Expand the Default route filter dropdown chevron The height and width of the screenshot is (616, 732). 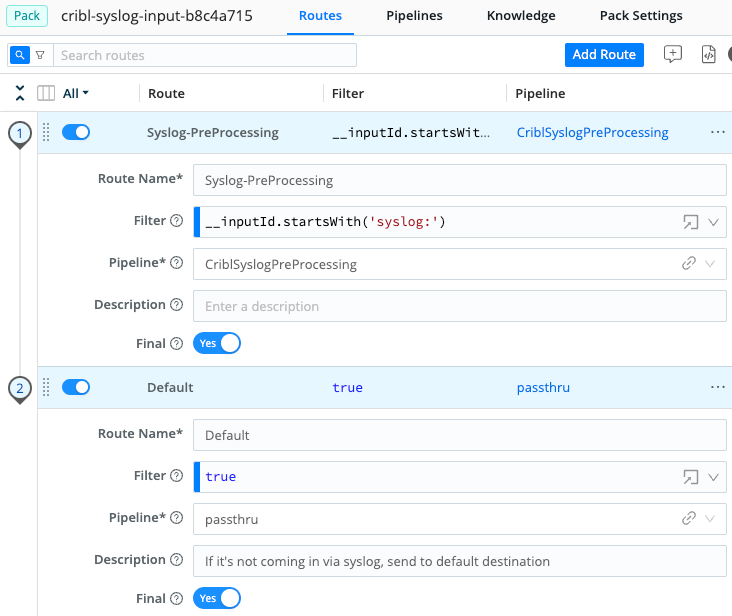[713, 477]
